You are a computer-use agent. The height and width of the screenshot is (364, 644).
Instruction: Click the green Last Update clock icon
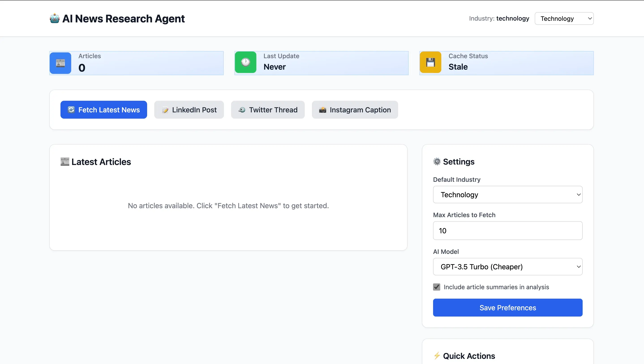tap(245, 62)
